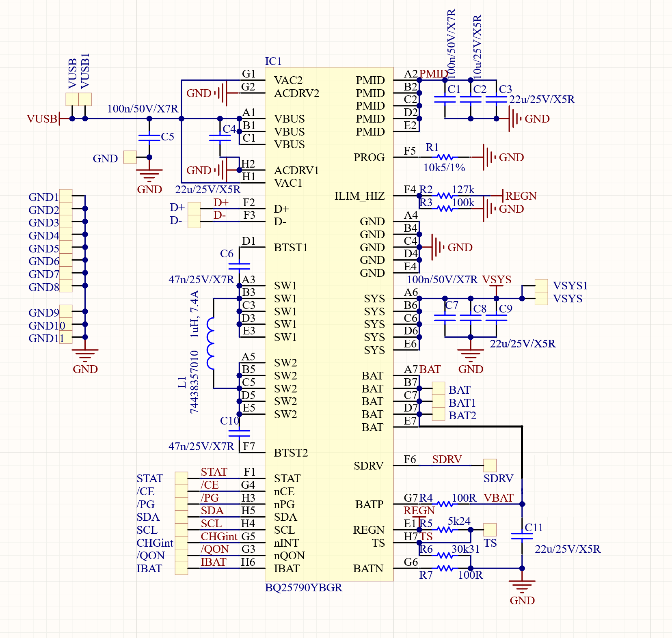Select capacitor C4 symbol near VBUS
Screen dimensions: 672x638
tap(220, 138)
